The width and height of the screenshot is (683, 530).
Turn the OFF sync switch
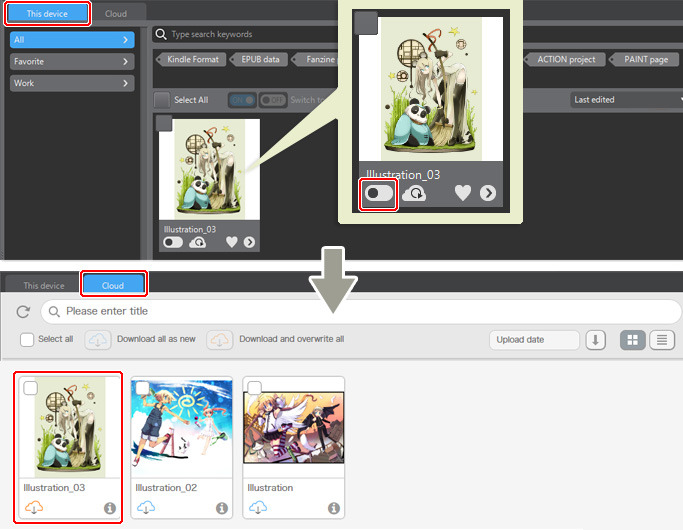pyautogui.click(x=273, y=100)
